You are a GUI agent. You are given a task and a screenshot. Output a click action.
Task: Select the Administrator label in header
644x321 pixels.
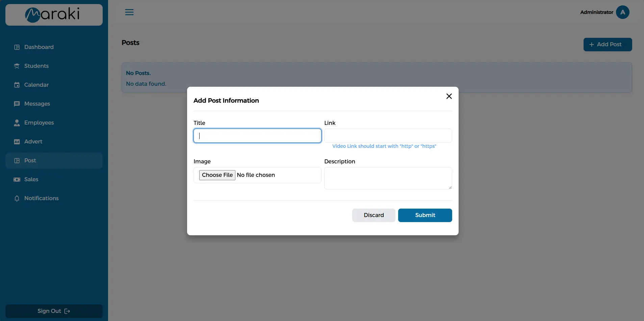pos(596,12)
